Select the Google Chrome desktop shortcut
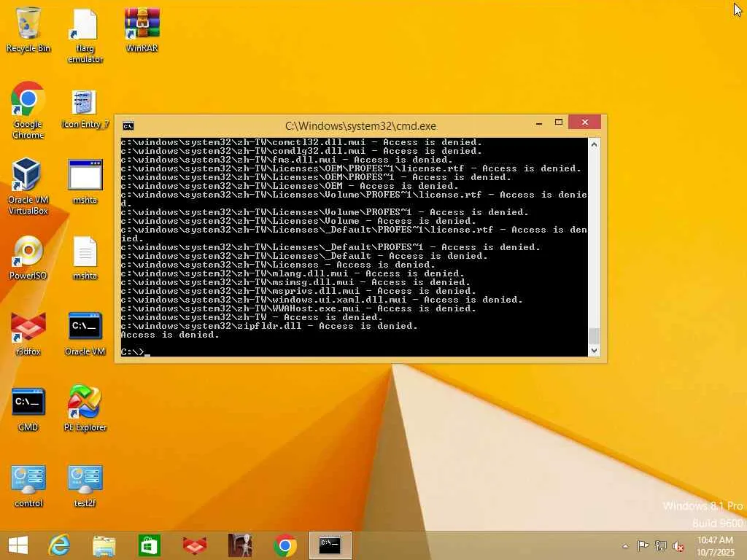747x560 pixels. pyautogui.click(x=28, y=111)
